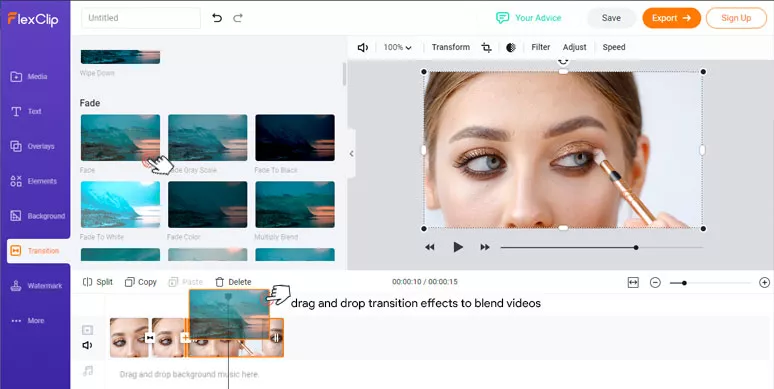Click the half-circle color/opacity icon
This screenshot has height=389, width=774.
tap(511, 47)
